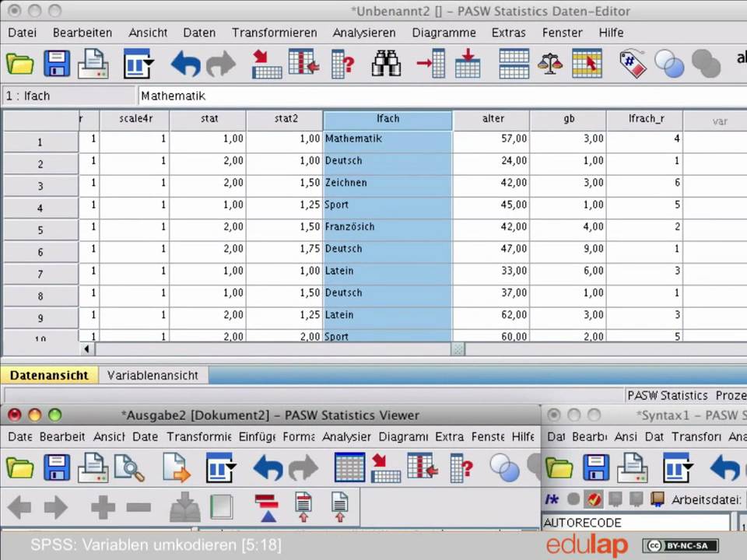Select cases icon in Data Editor

point(587,64)
